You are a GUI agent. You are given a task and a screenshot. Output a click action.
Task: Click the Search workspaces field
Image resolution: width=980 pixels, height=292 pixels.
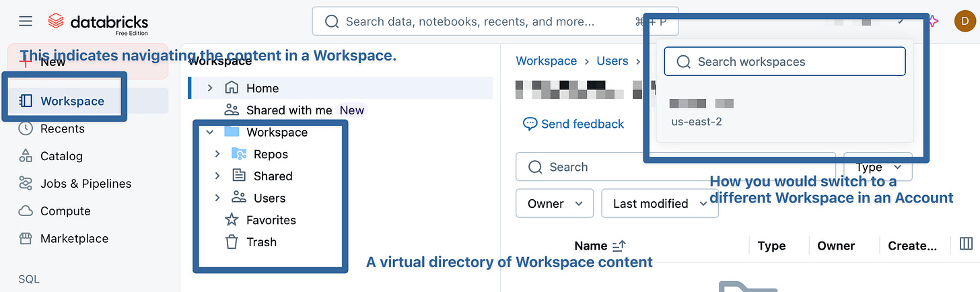point(785,62)
